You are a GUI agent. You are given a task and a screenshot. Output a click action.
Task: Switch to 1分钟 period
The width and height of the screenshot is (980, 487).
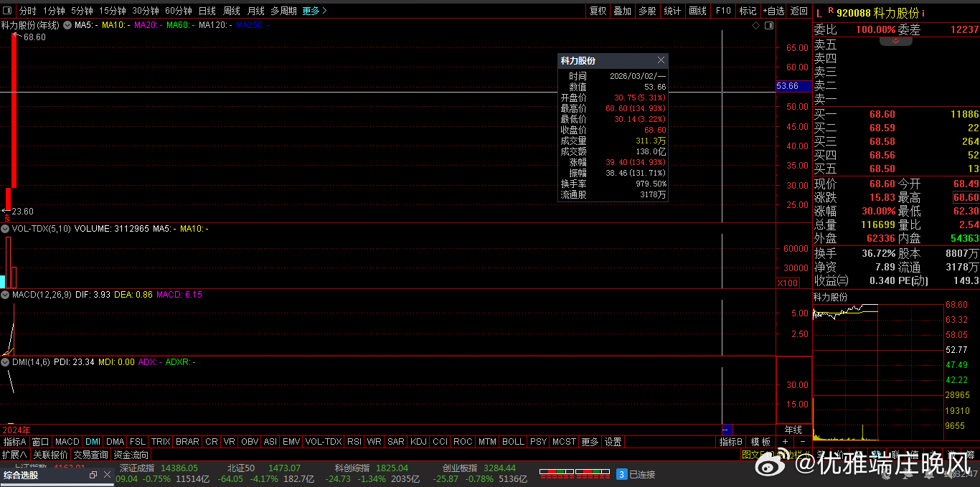(54, 11)
